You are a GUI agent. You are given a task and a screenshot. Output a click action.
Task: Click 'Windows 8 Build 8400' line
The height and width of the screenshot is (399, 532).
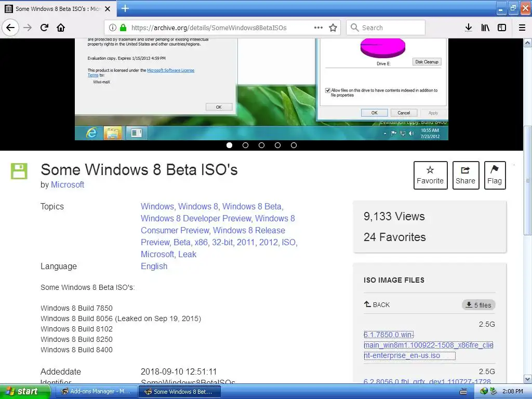click(x=77, y=350)
